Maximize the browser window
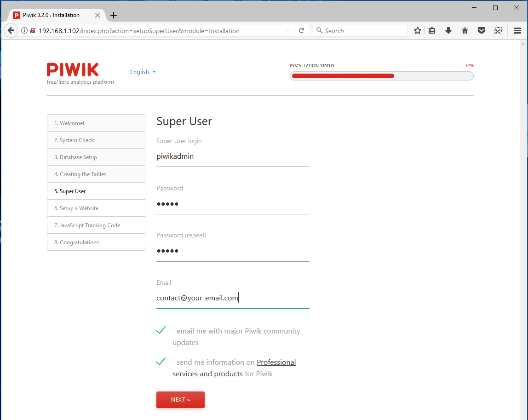The width and height of the screenshot is (528, 420). tap(495, 8)
